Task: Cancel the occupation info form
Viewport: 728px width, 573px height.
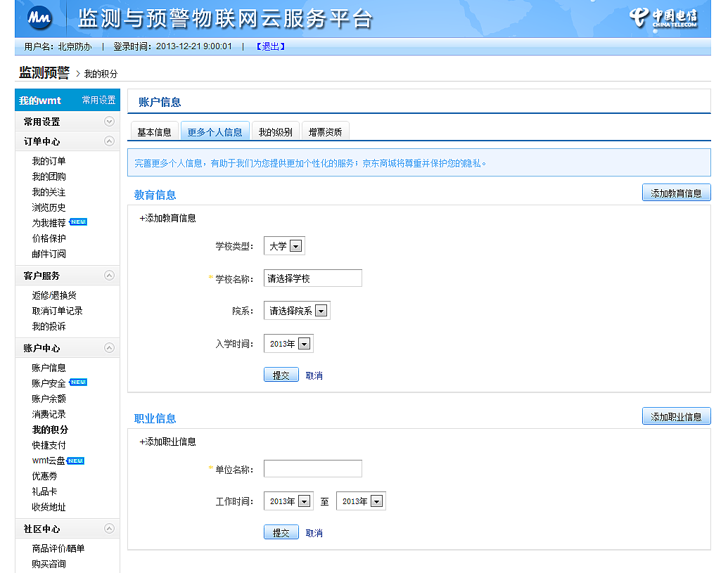Action: (x=314, y=533)
